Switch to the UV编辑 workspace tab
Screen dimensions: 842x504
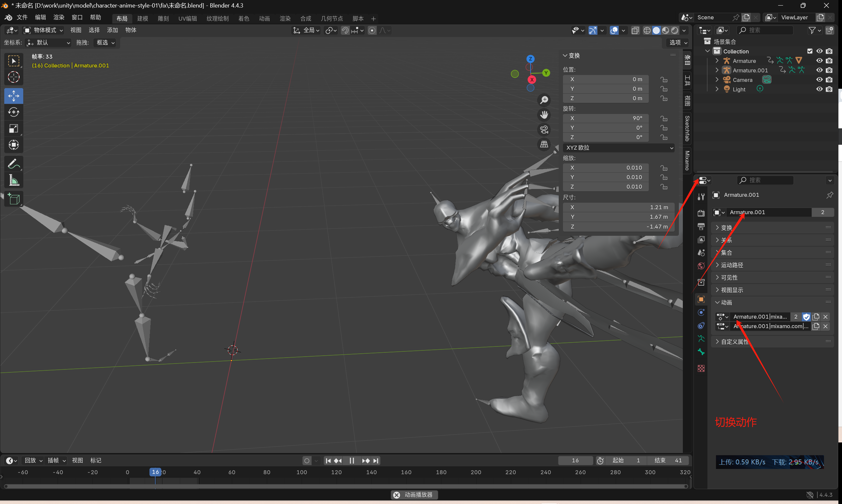click(x=187, y=18)
